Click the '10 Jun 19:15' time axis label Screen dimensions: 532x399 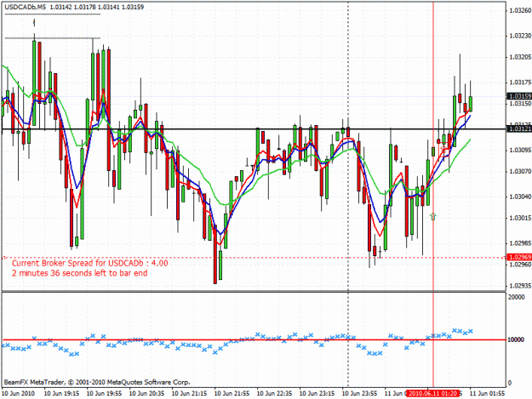click(62, 394)
